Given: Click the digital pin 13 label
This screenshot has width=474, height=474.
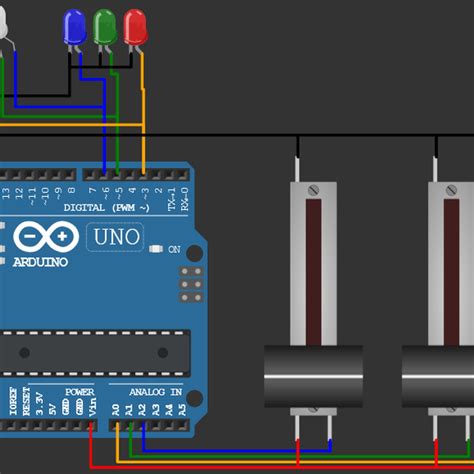Looking at the screenshot, I should 6,193.
